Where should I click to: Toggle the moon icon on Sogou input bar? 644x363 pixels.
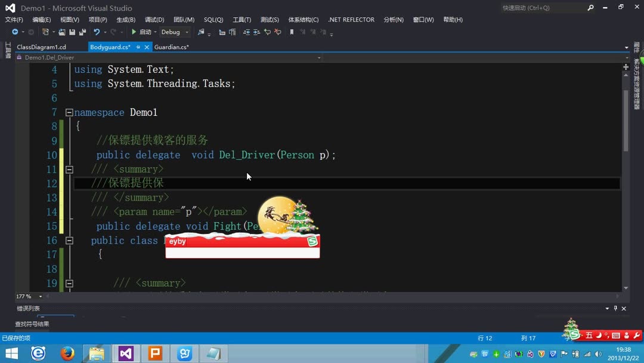click(x=599, y=335)
